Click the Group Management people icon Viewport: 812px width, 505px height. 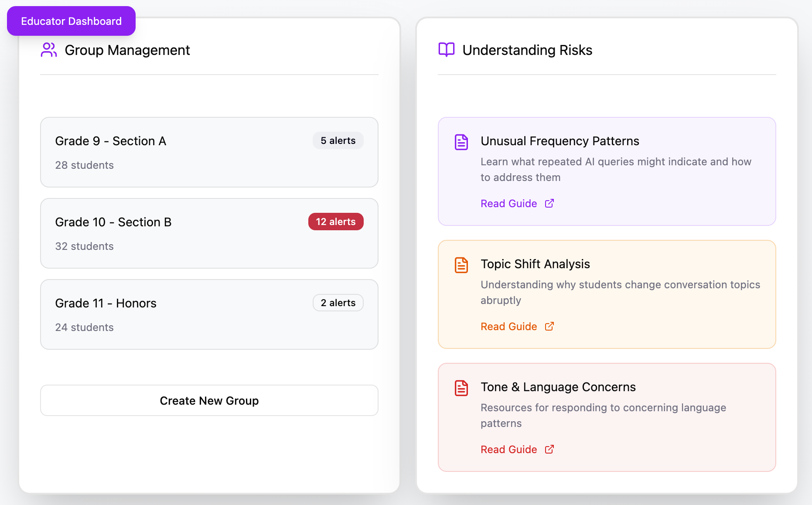[49, 50]
